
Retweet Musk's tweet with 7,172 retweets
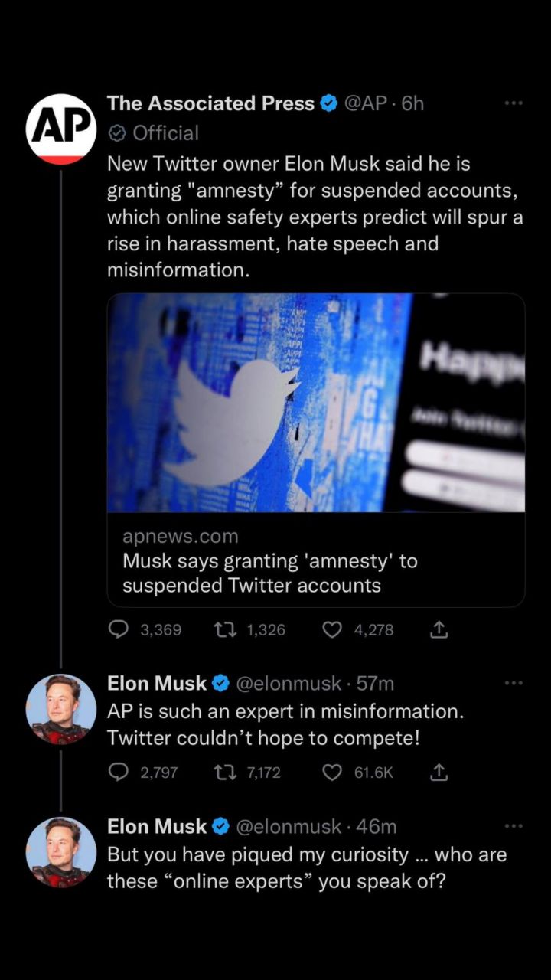[x=226, y=773]
